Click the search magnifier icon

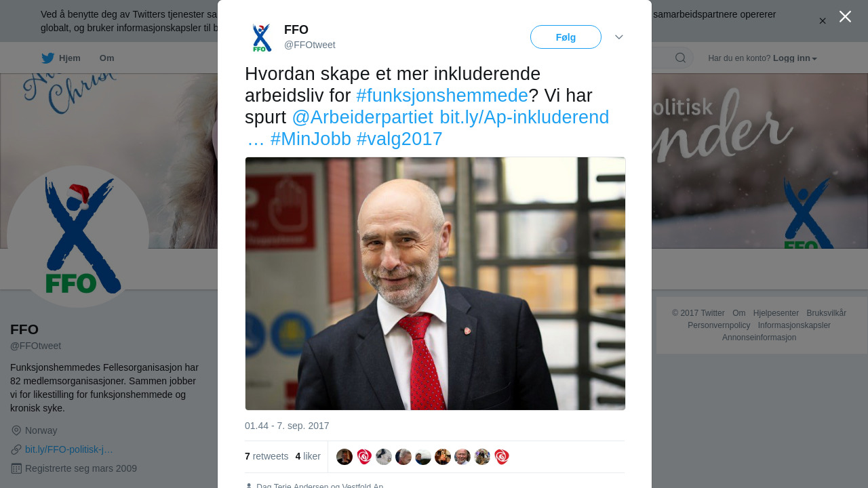[x=680, y=58]
